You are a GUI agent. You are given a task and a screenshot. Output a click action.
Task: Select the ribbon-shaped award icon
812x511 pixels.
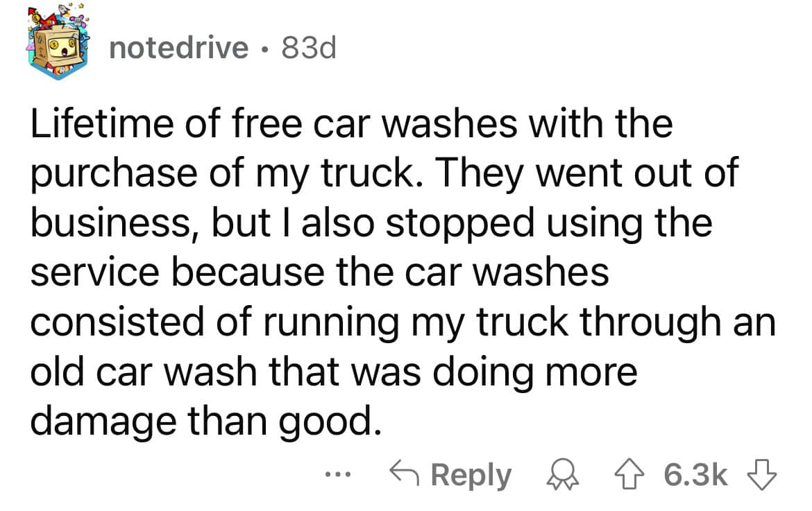565,475
